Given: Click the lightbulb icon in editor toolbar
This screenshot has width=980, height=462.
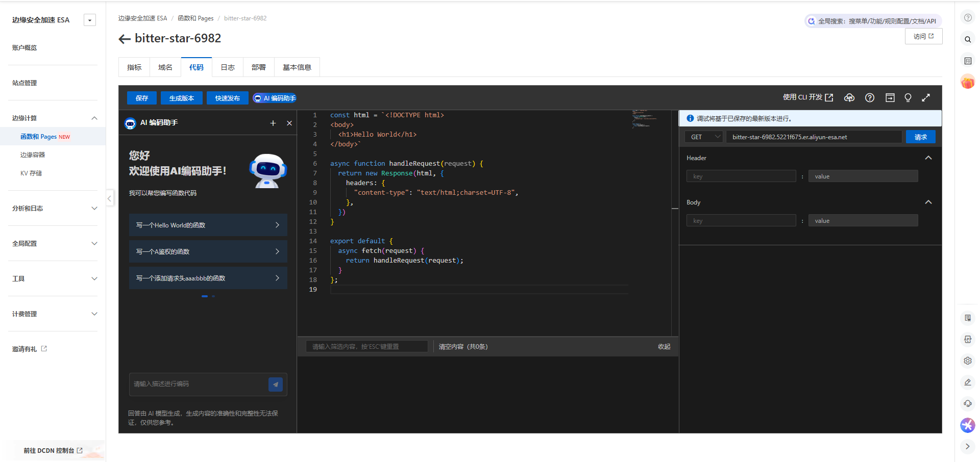Looking at the screenshot, I should [908, 98].
